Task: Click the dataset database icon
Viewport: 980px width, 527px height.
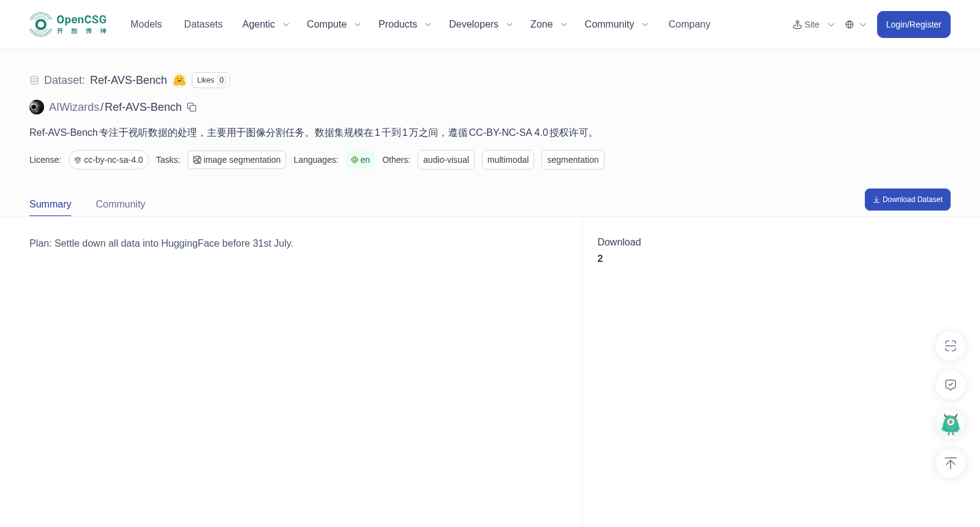Action: [34, 80]
